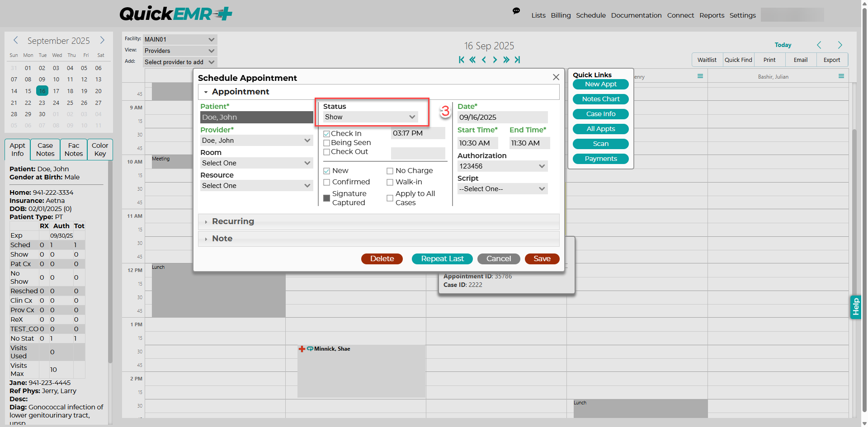Jump to first date navigation arrow
The image size is (868, 427).
tap(461, 60)
